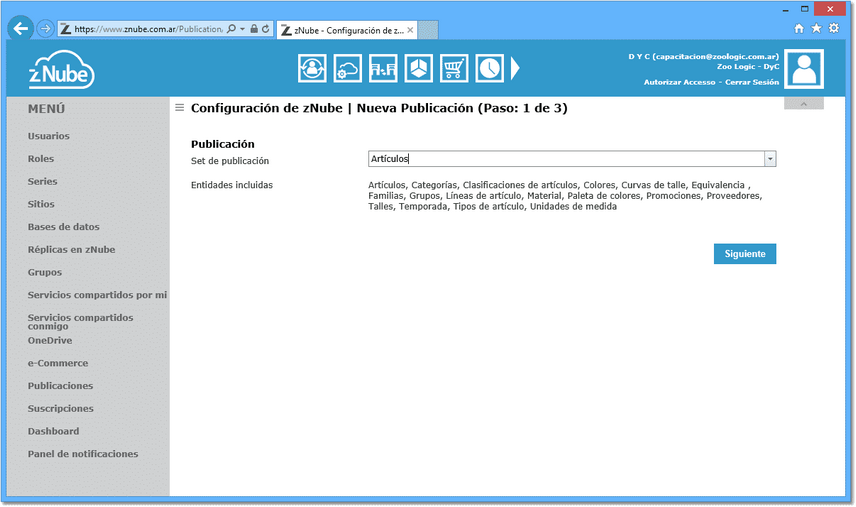The height and width of the screenshot is (507, 856).
Task: Collapse the header with up chevron
Action: (804, 103)
